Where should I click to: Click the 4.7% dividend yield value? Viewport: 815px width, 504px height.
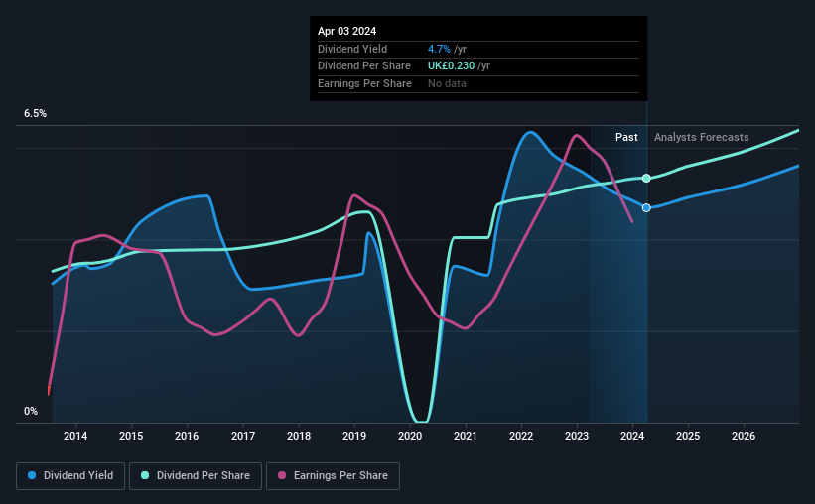(x=439, y=49)
